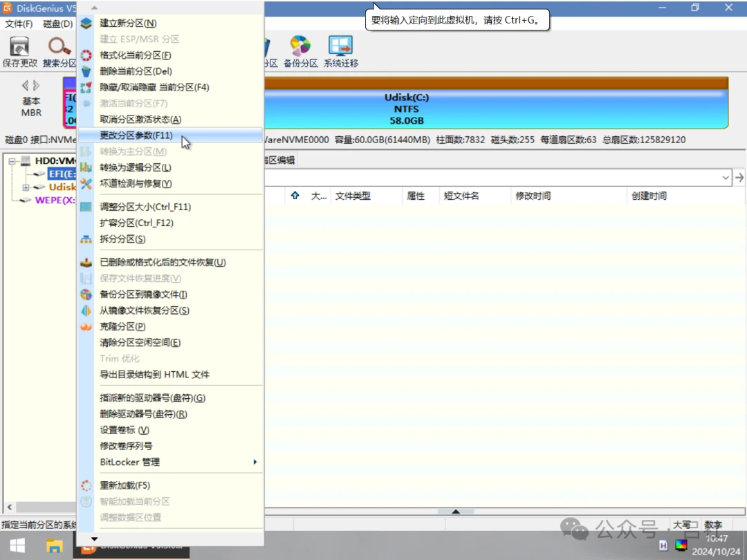Open File Explorer from taskbar
747x560 pixels.
point(55,545)
